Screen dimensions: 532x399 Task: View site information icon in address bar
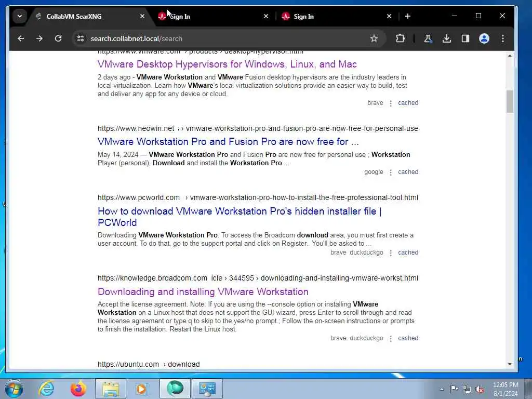81,38
